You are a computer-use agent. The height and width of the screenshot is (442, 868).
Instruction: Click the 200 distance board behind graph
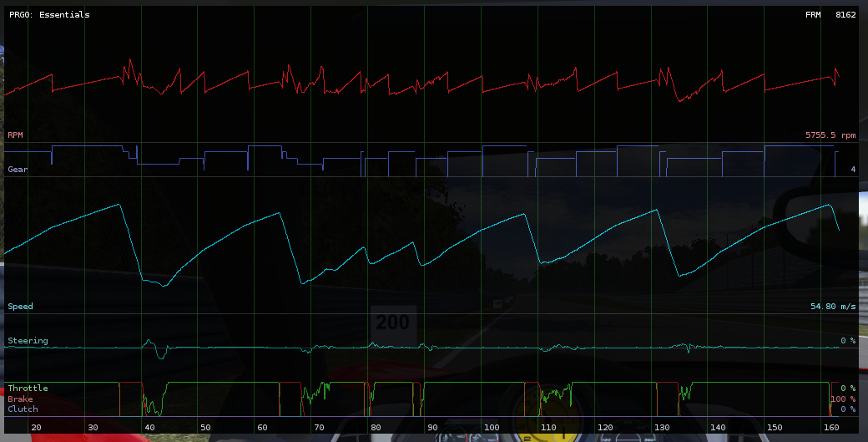click(392, 323)
